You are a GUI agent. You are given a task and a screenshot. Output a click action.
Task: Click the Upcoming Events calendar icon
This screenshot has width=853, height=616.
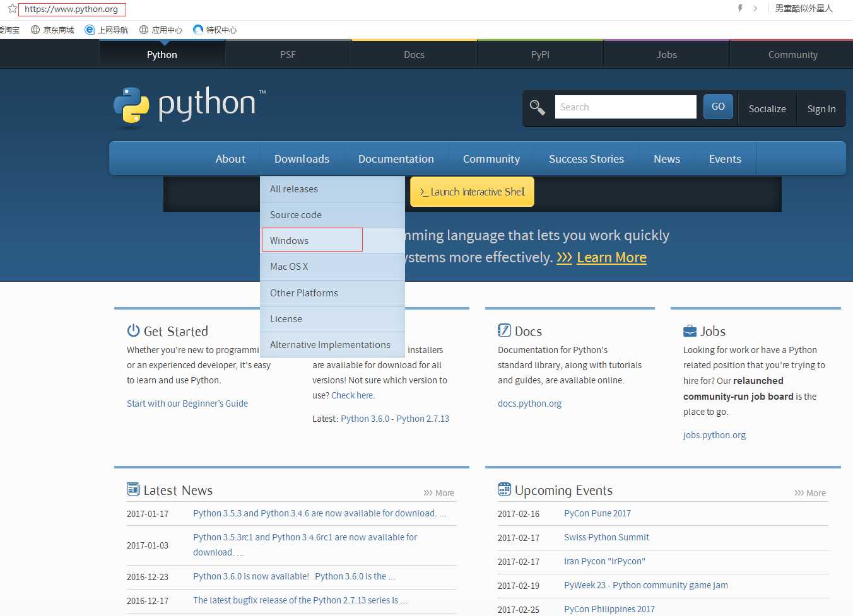(x=504, y=489)
